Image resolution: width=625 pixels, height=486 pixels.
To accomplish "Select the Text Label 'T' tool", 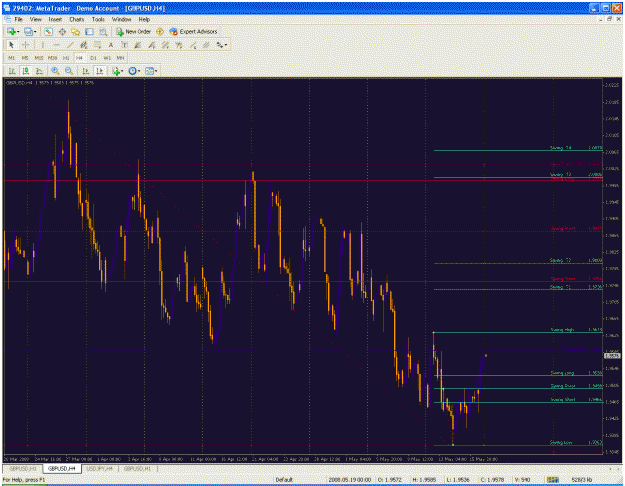I will pos(124,45).
